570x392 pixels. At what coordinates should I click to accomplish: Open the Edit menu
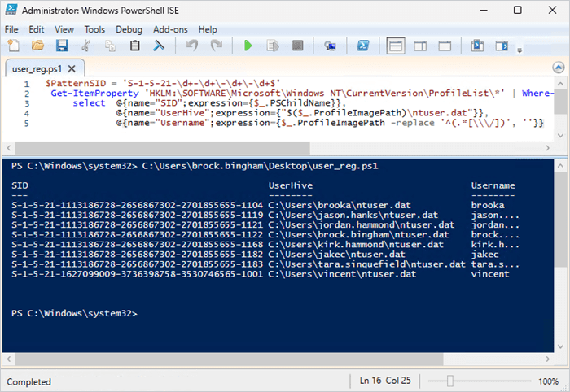[37, 29]
